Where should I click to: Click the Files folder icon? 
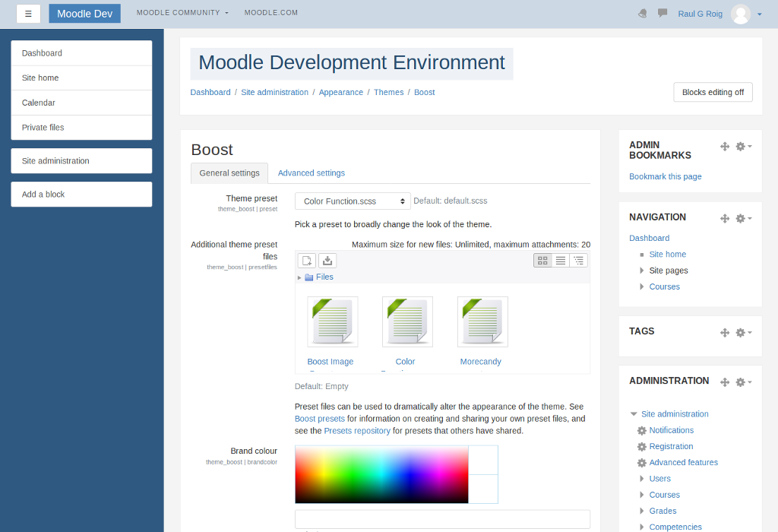pos(308,277)
